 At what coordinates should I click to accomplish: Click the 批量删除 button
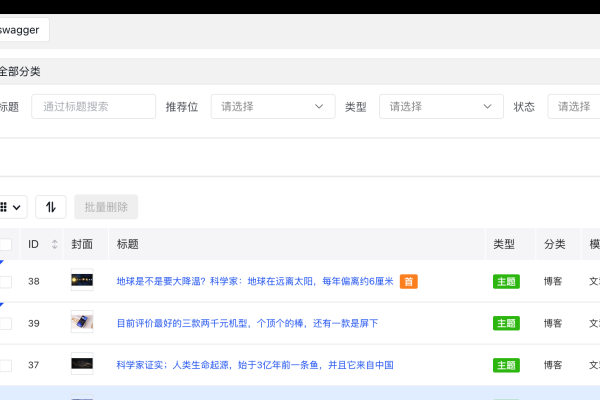point(106,207)
